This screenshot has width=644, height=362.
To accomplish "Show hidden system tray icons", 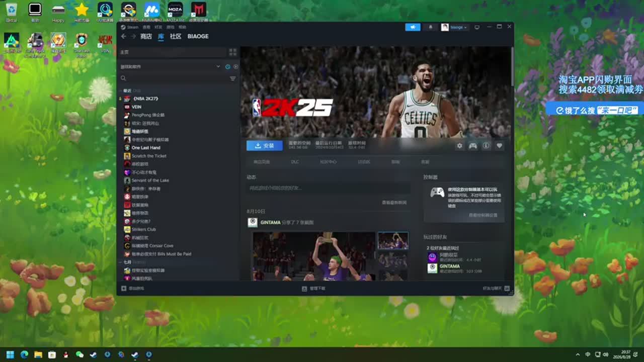I will pyautogui.click(x=578, y=354).
